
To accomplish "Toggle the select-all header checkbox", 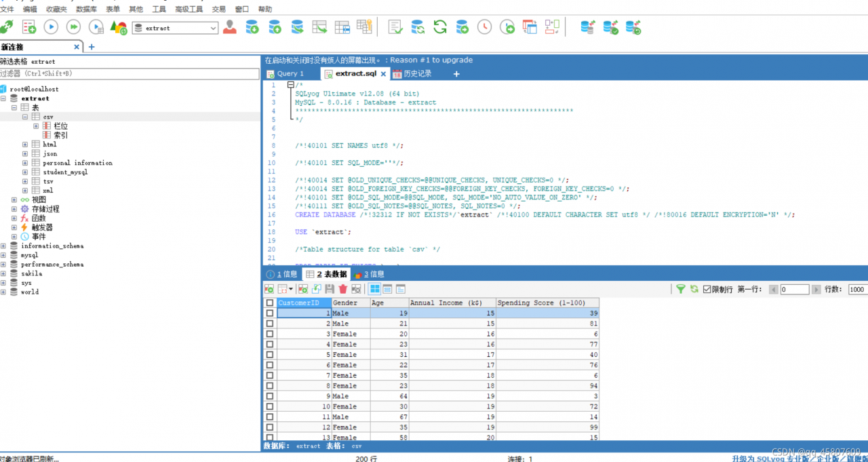I will (270, 303).
